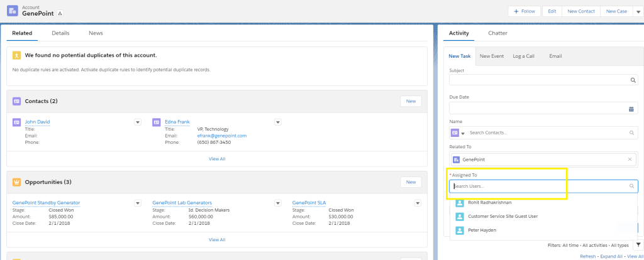This screenshot has height=260, width=644.
Task: Switch to New Event tab
Action: [492, 56]
